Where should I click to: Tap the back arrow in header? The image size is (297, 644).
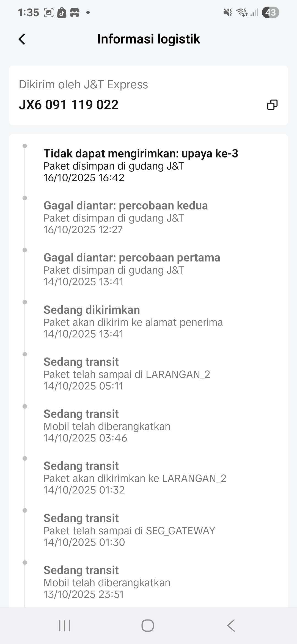pos(22,39)
